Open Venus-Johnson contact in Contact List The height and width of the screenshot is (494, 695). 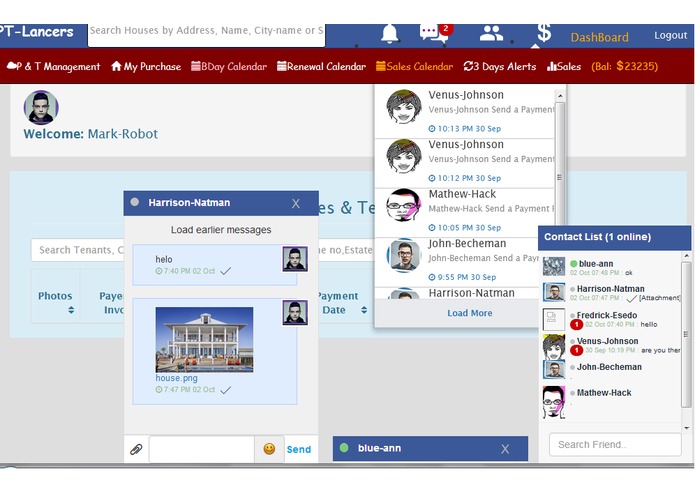pyautogui.click(x=611, y=345)
